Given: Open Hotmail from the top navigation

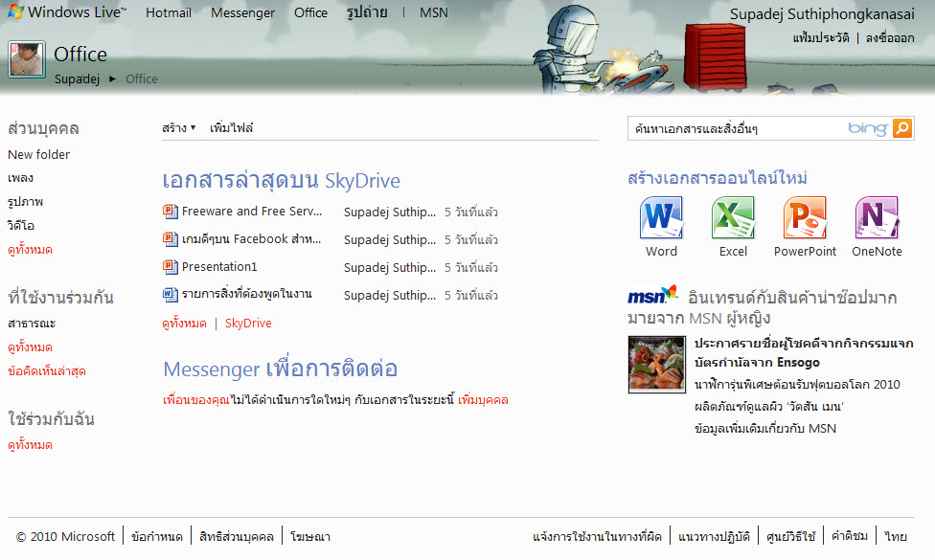Looking at the screenshot, I should tap(169, 12).
